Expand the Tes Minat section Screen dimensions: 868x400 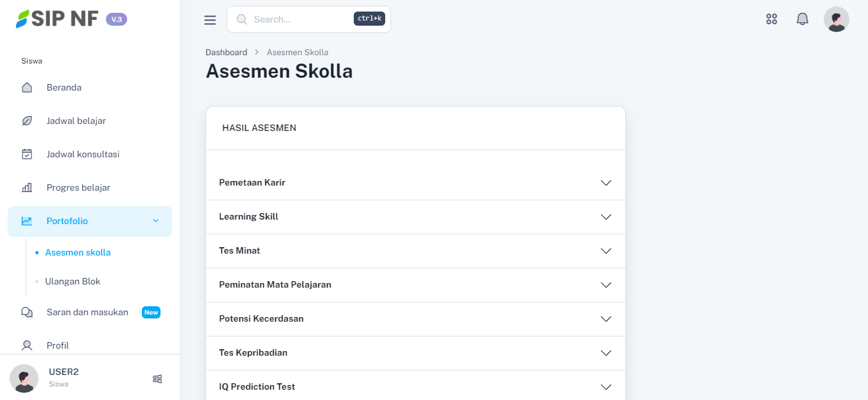pyautogui.click(x=605, y=251)
